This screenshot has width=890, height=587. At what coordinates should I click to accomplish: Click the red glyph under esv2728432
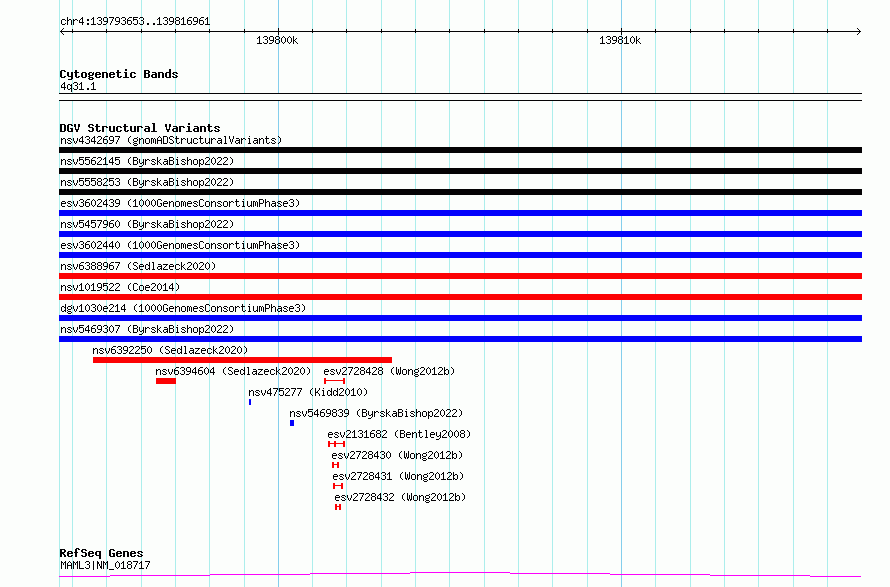(x=338, y=507)
